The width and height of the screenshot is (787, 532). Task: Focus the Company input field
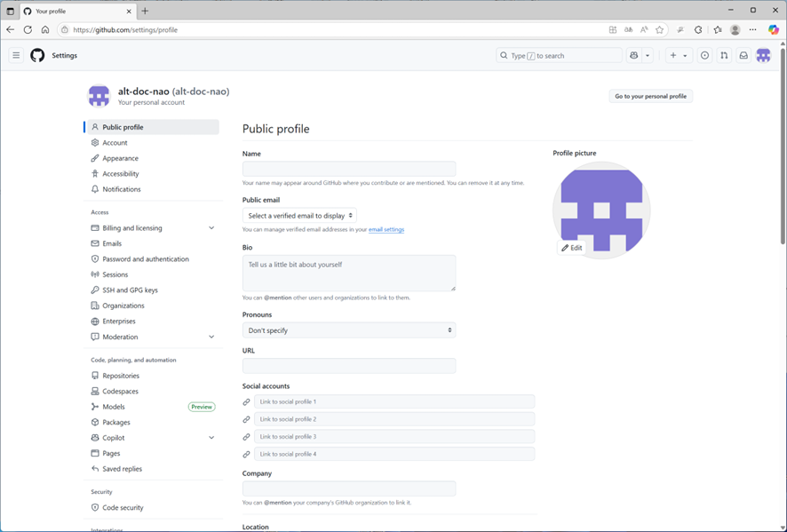point(349,488)
